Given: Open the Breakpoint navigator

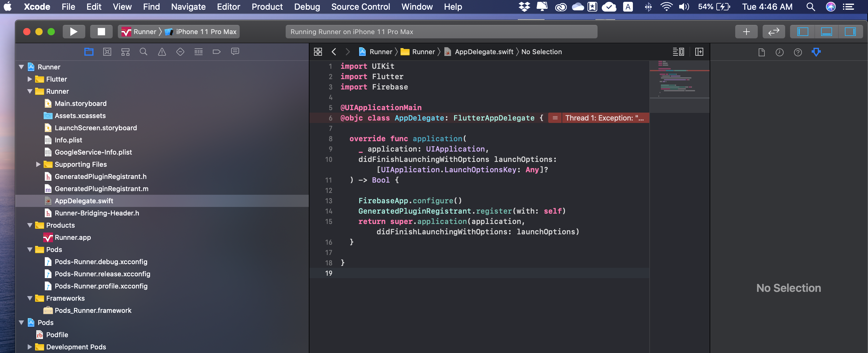Looking at the screenshot, I should [217, 51].
